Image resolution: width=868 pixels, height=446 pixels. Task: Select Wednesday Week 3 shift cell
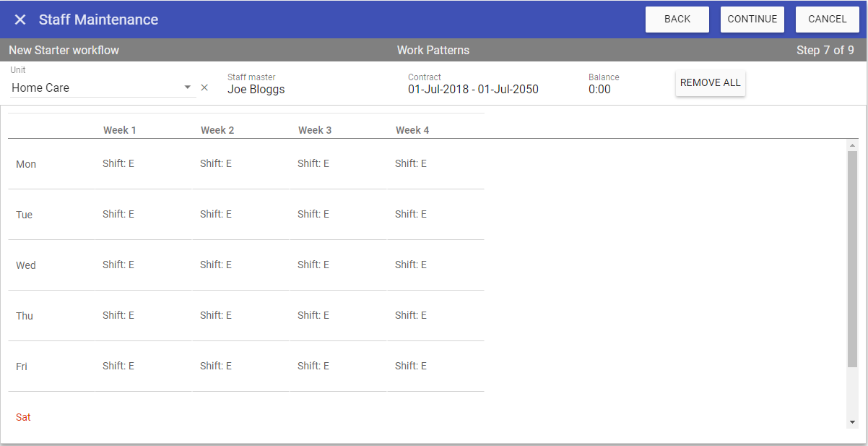coord(313,265)
